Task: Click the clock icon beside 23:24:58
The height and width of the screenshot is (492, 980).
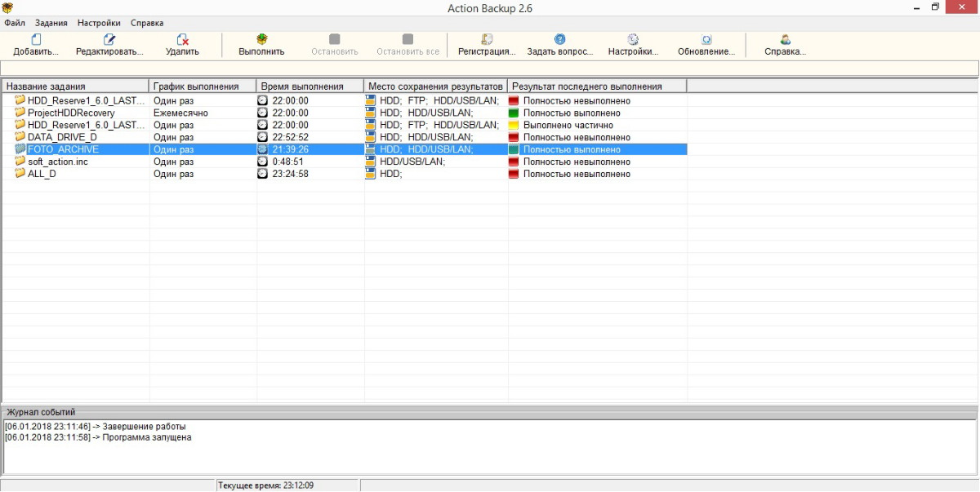Action: pyautogui.click(x=262, y=174)
